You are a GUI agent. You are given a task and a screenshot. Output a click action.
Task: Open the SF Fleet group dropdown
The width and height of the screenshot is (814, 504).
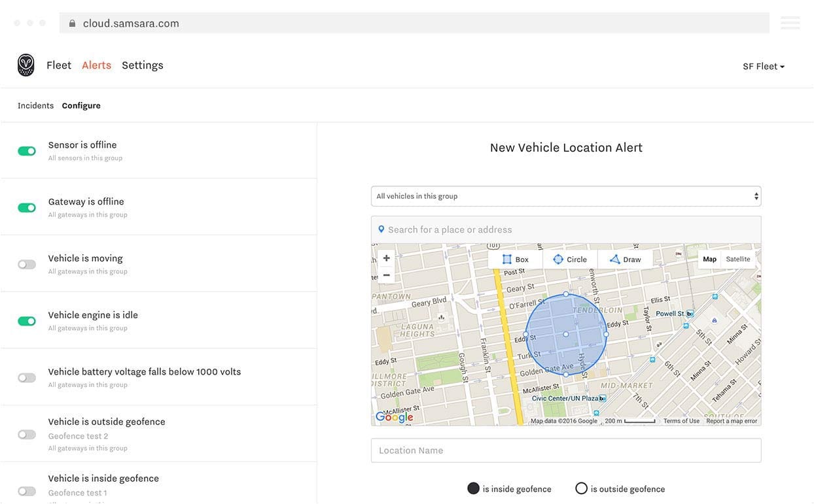tap(764, 66)
